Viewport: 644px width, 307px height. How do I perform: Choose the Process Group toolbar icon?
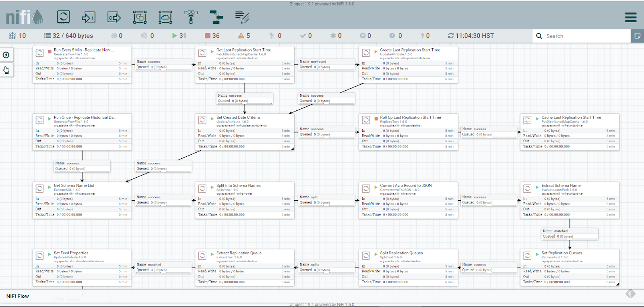point(140,17)
